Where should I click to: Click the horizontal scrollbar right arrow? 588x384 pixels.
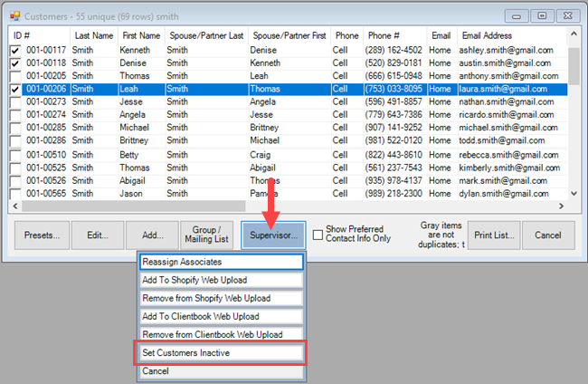click(560, 206)
